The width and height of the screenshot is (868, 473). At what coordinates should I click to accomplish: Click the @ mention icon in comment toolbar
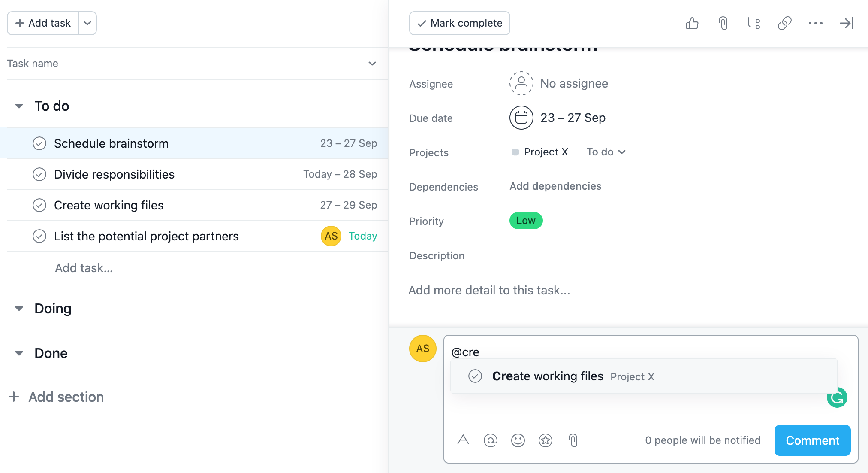490,440
